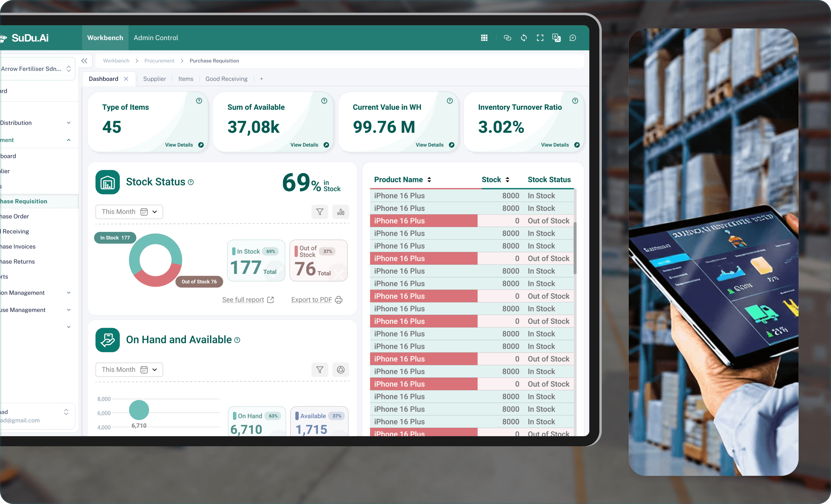Select the Dashboard tab

[x=104, y=79]
